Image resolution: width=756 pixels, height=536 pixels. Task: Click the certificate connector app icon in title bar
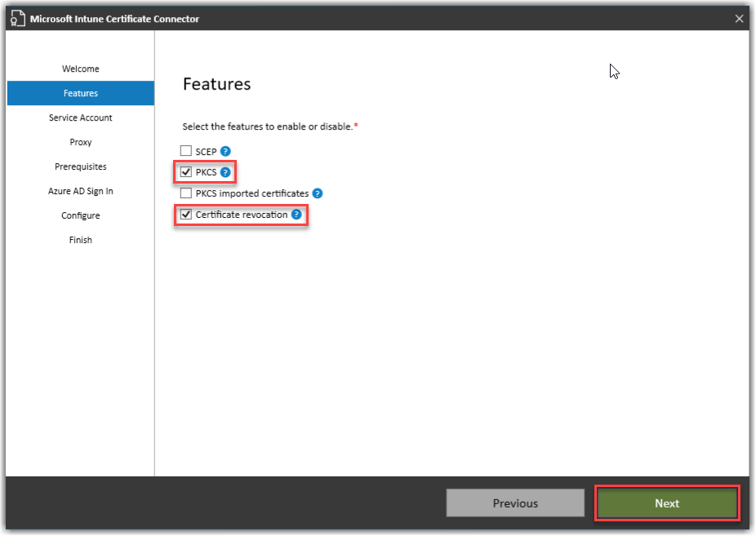[x=18, y=18]
